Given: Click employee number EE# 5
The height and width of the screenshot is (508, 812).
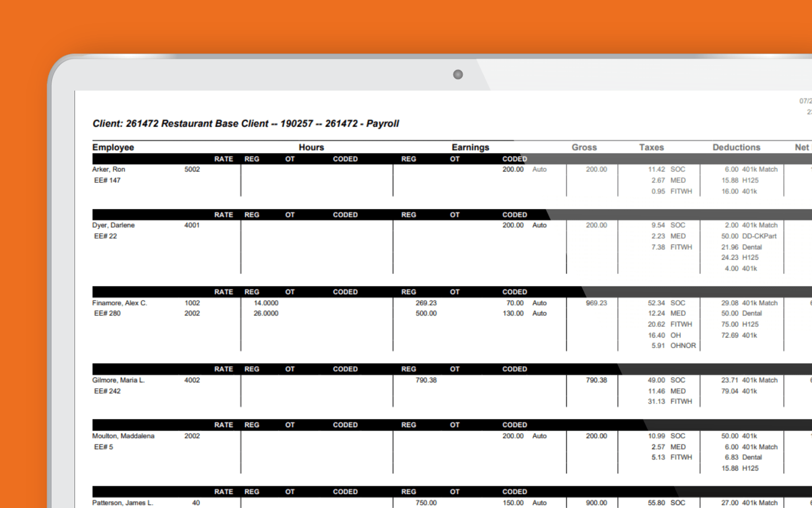Looking at the screenshot, I should coord(103,447).
